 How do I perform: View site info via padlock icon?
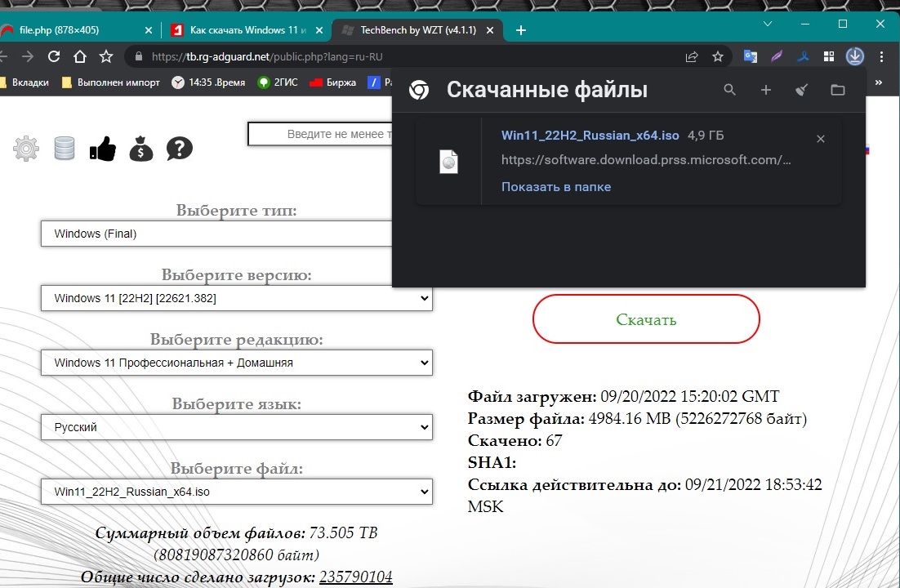[138, 56]
